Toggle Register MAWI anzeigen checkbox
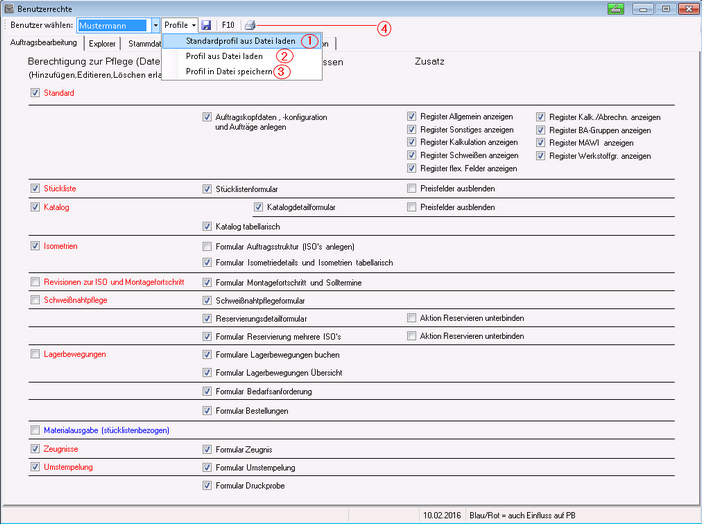Screen dimensions: 702x524 tap(541, 142)
